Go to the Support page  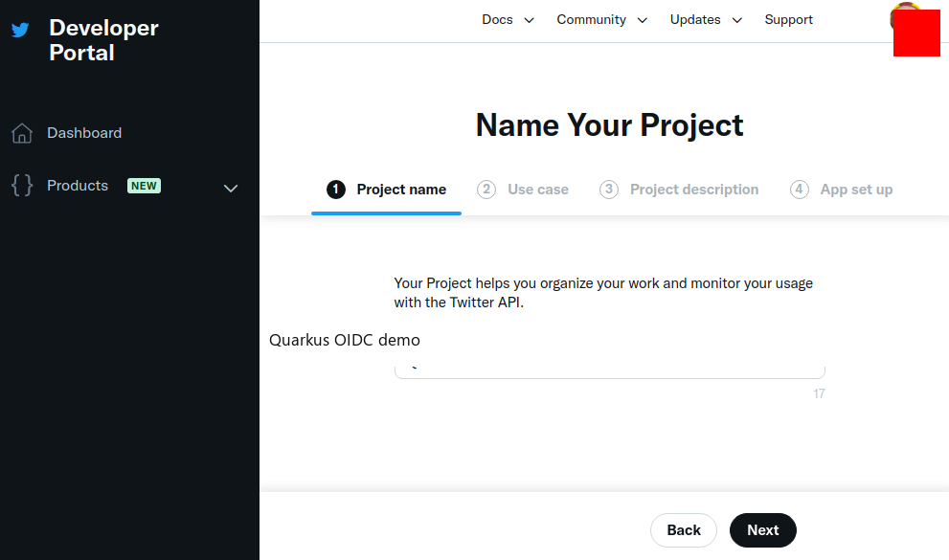(788, 20)
